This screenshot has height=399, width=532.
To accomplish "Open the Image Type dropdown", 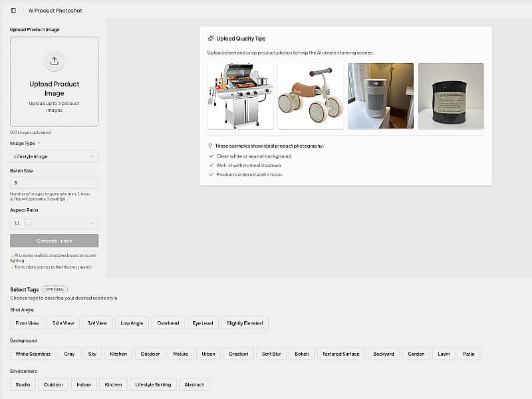I will click(54, 156).
